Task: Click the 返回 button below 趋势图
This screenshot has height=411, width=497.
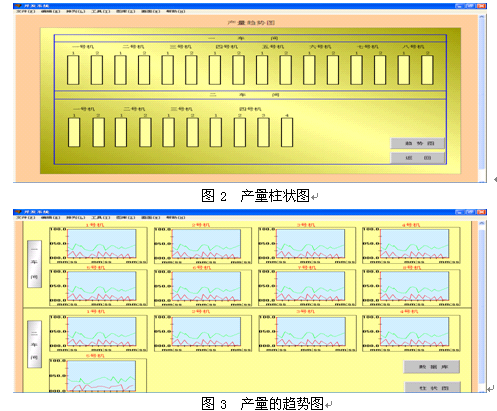Action: point(418,158)
